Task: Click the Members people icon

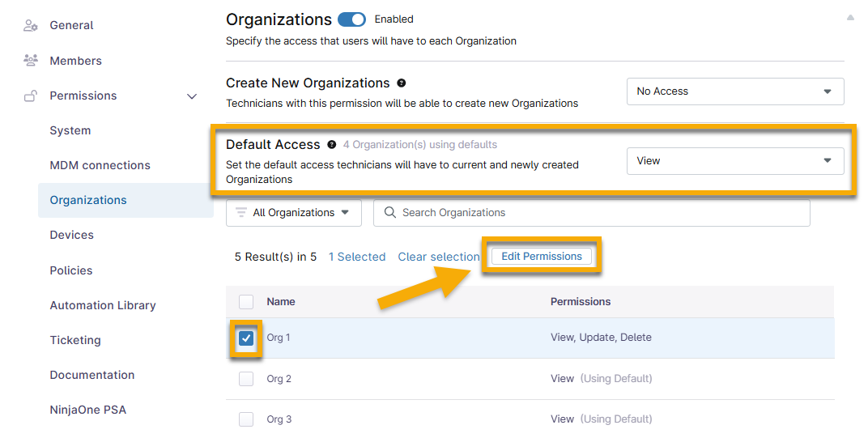Action: coord(31,61)
